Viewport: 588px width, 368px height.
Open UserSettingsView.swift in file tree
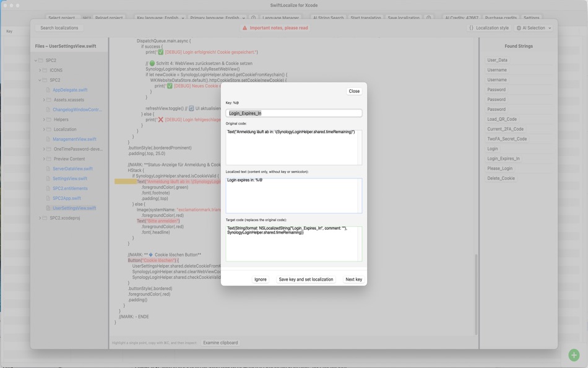(74, 208)
